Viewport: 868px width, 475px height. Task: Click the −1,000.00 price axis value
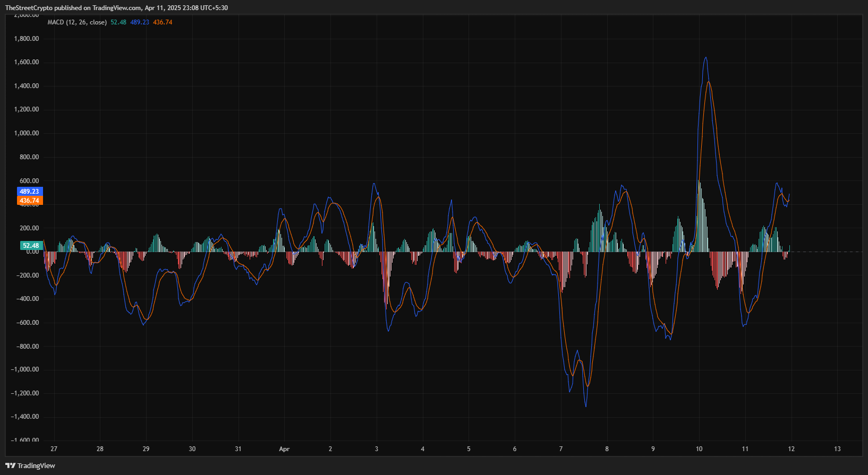click(x=24, y=369)
